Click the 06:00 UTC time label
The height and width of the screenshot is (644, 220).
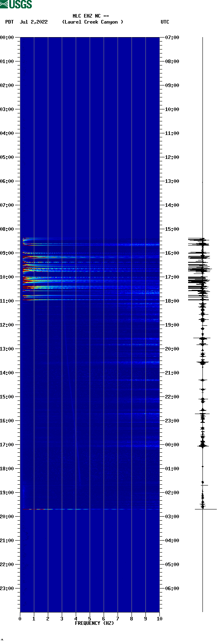[172, 589]
